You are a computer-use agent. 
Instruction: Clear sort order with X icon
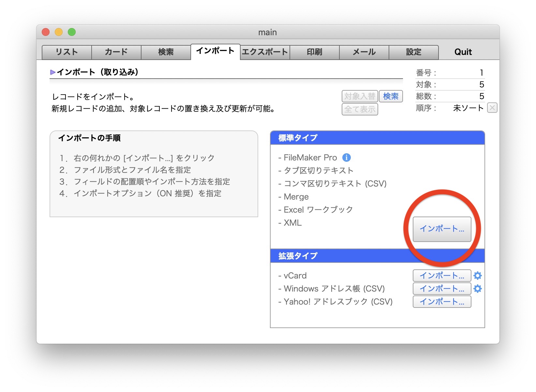pos(492,108)
